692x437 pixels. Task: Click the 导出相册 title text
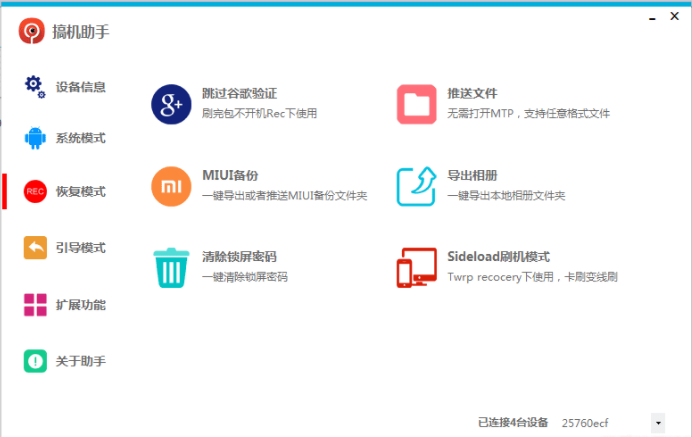[470, 175]
